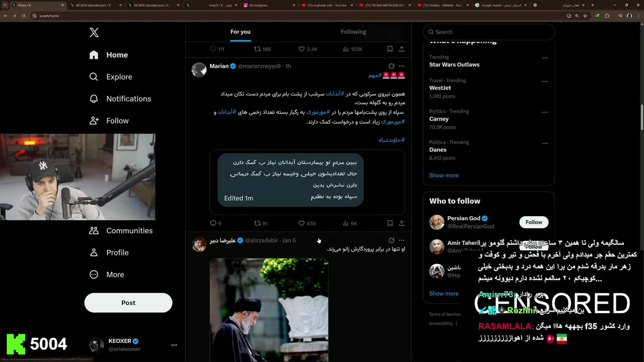Open options for Star Wars Outlaws trend
Screen dimensions: 644x362
click(x=545, y=58)
